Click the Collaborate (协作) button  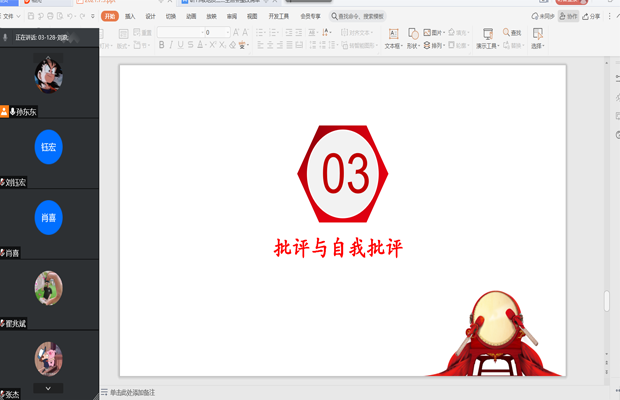568,16
